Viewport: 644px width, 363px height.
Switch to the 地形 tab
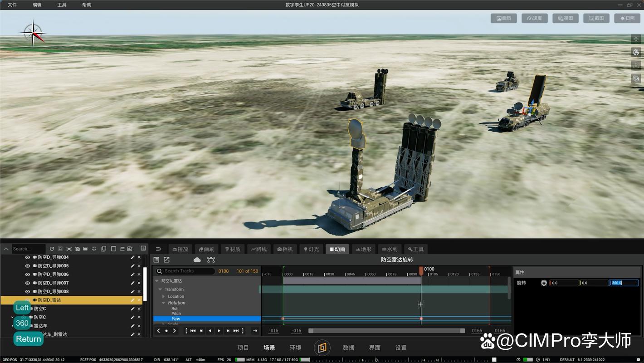(x=364, y=249)
